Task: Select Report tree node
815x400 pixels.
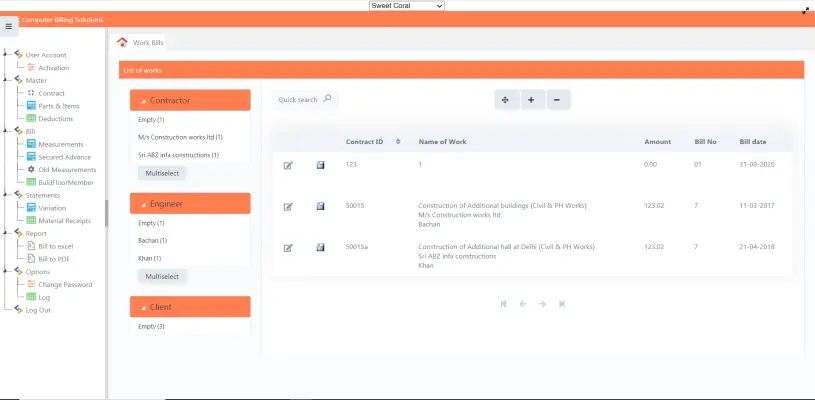Action: [x=36, y=234]
